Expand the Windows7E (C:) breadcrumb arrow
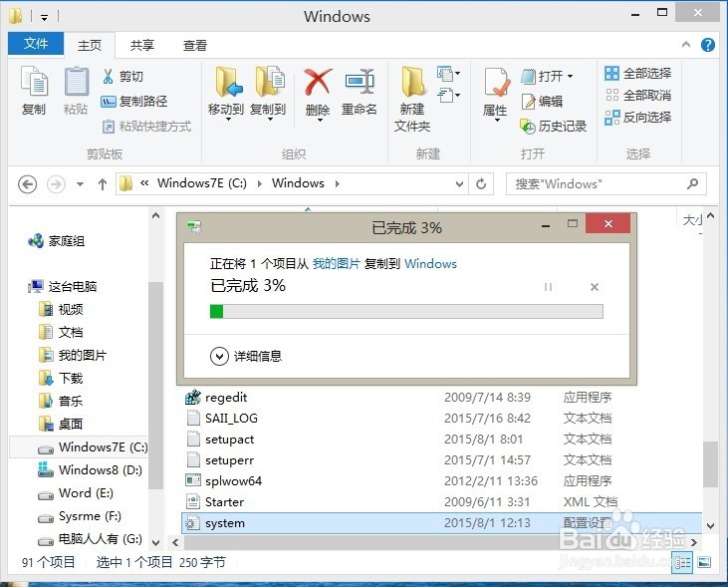This screenshot has height=587, width=728. 260,184
